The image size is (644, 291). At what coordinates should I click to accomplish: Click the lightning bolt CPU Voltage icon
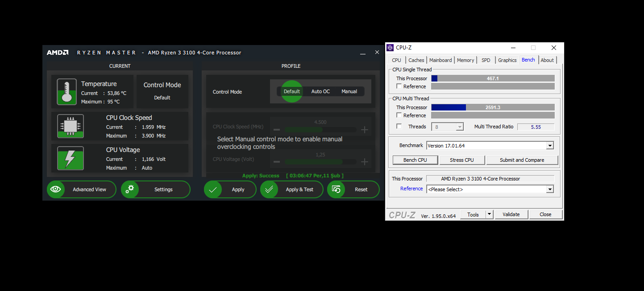[70, 158]
